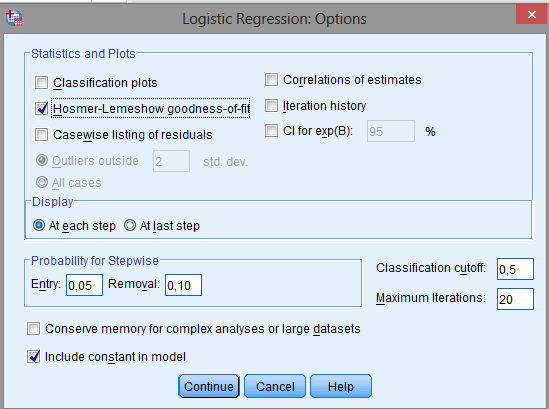Click the Maximum Iterations field
This screenshot has width=549, height=409.
[515, 299]
